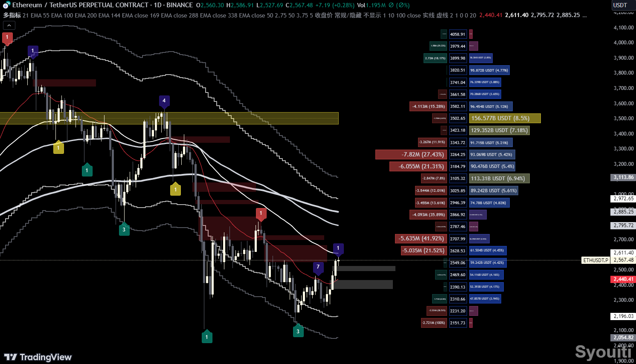Click the 2707.99 price level cell
Viewport: 636px width, 364px height.
pos(458,239)
